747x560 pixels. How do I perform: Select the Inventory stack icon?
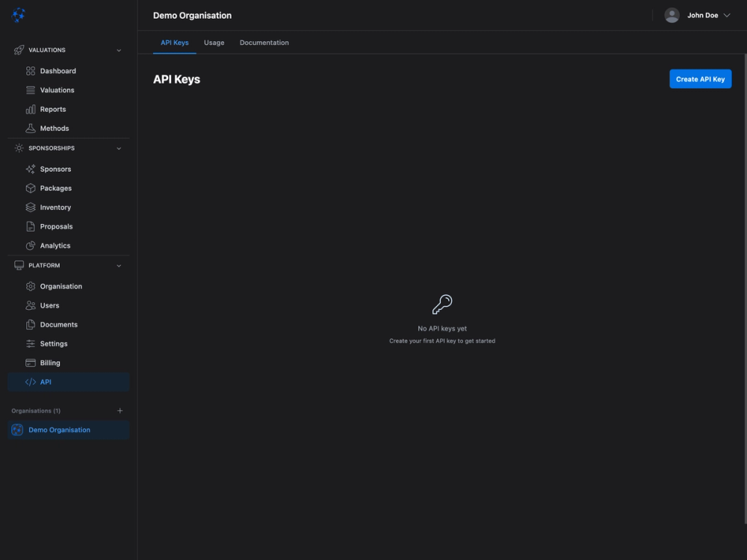[30, 207]
